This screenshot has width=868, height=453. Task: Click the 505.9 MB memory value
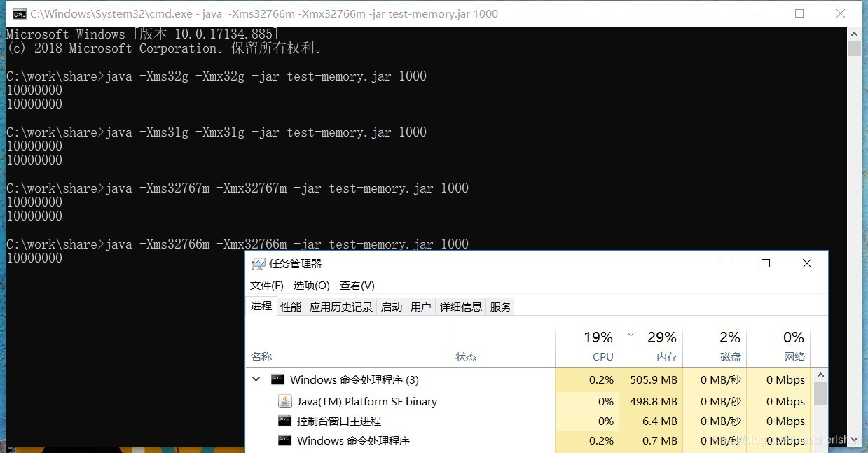pos(654,379)
